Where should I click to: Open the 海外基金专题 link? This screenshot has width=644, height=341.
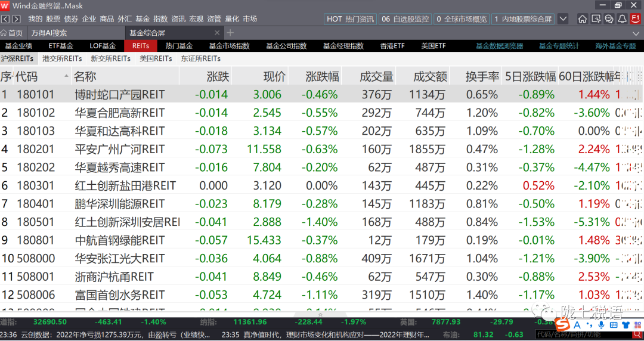(x=615, y=46)
